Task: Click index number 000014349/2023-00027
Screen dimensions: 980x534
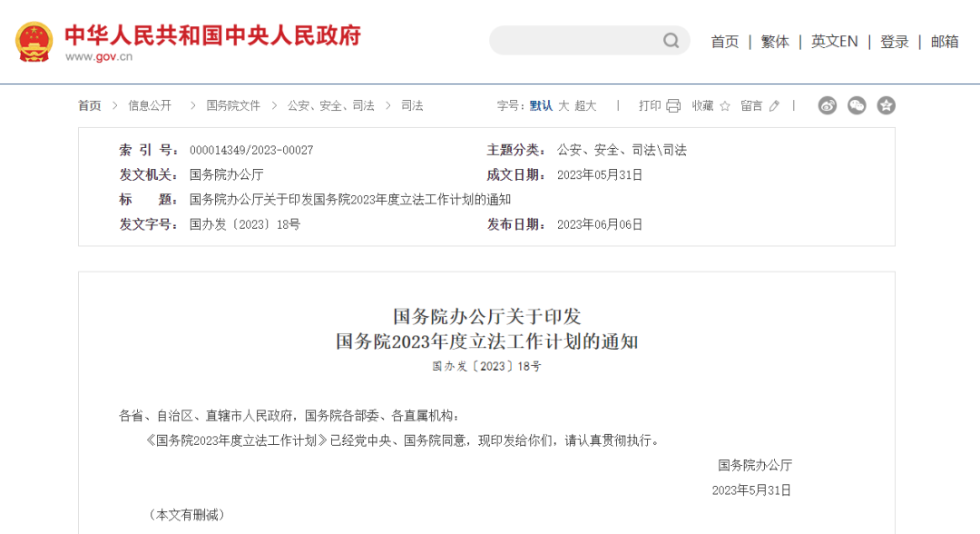Action: (x=251, y=150)
